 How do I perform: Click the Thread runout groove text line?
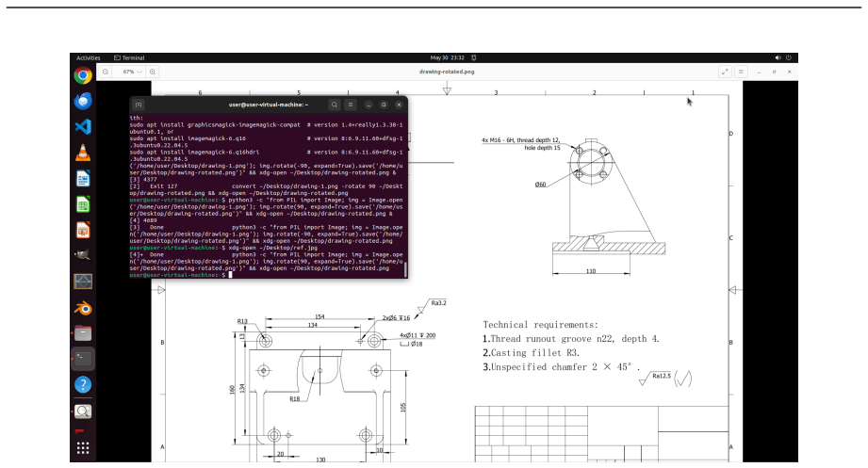pyautogui.click(x=571, y=339)
